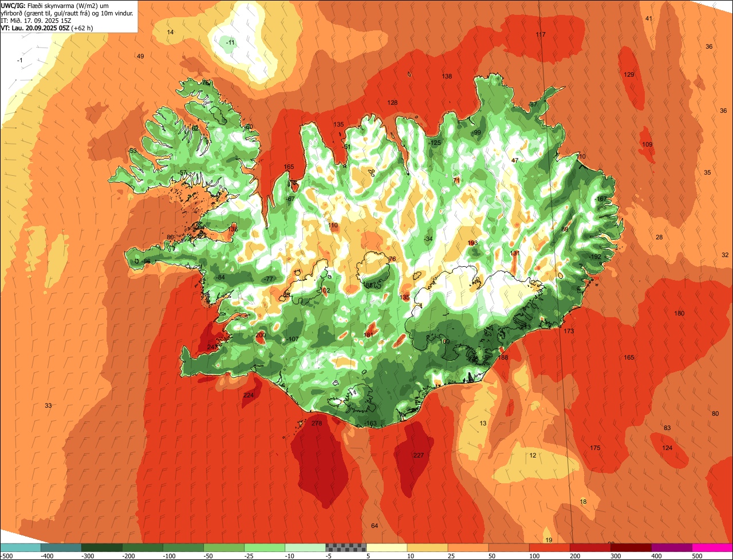Click the map value 49 at upper left

[140, 56]
